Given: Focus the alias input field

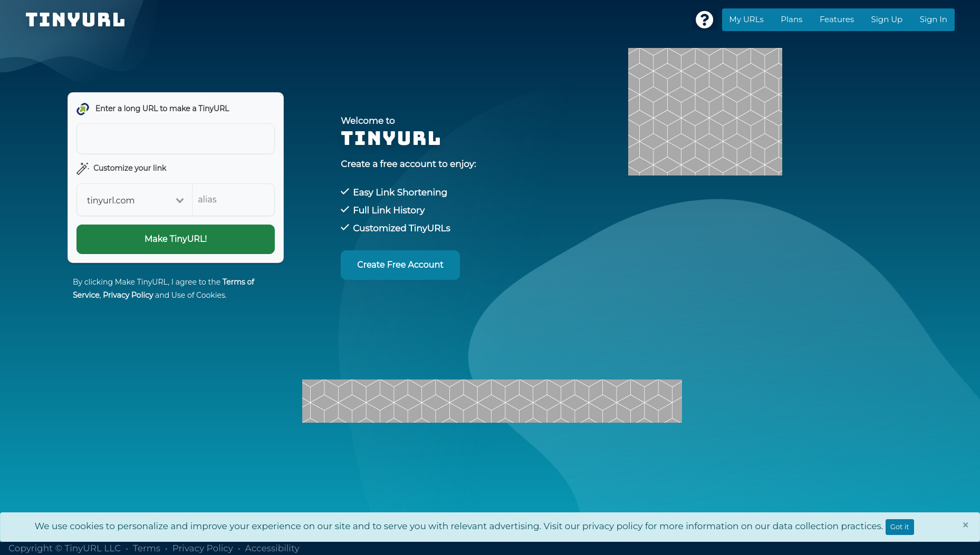Looking at the screenshot, I should click(233, 200).
